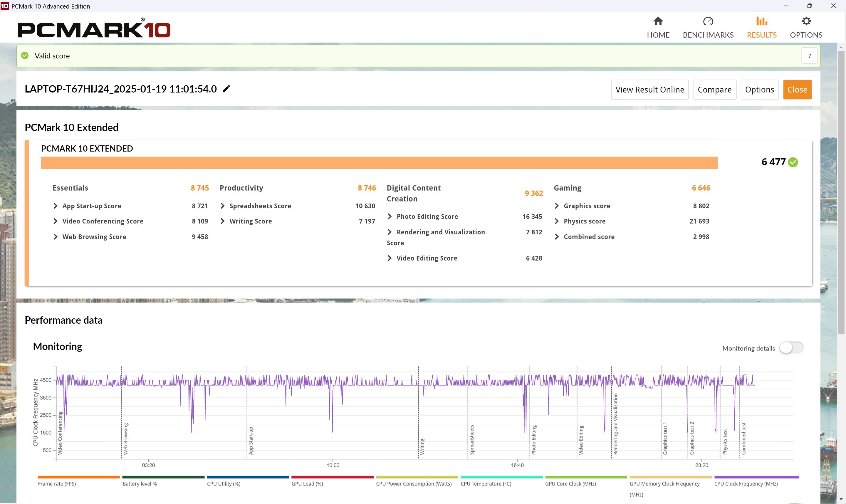
Task: Toggle GPU Load (%) red legend swatch
Action: [332, 477]
